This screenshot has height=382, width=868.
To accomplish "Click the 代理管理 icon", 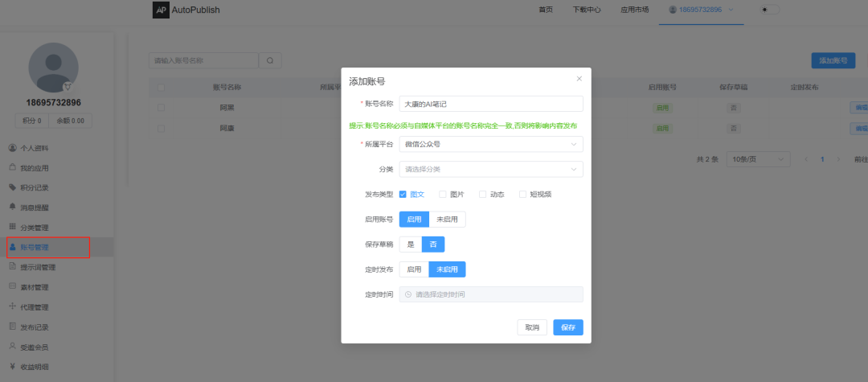I will 13,306.
